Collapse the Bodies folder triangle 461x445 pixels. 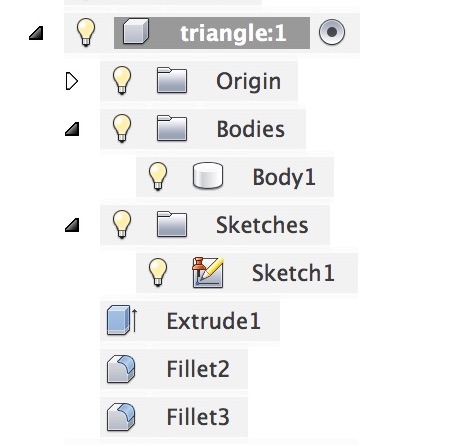pos(72,129)
